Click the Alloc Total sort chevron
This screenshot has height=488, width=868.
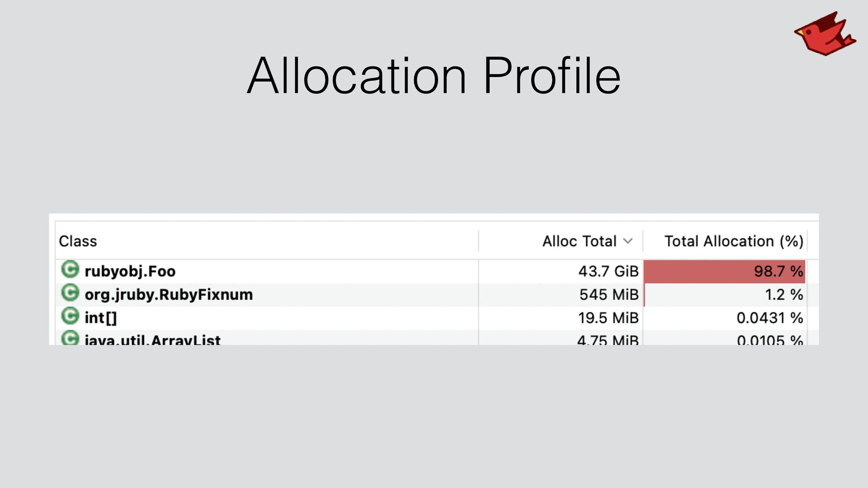[x=628, y=241]
